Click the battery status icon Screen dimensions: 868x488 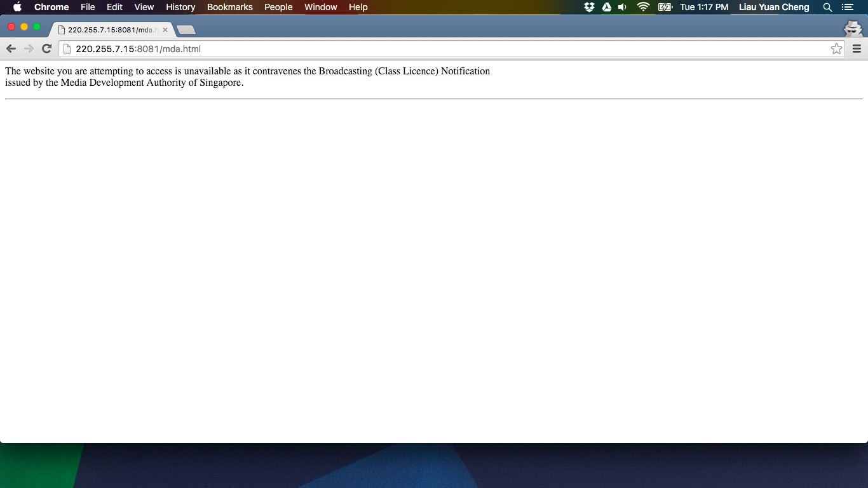[665, 7]
